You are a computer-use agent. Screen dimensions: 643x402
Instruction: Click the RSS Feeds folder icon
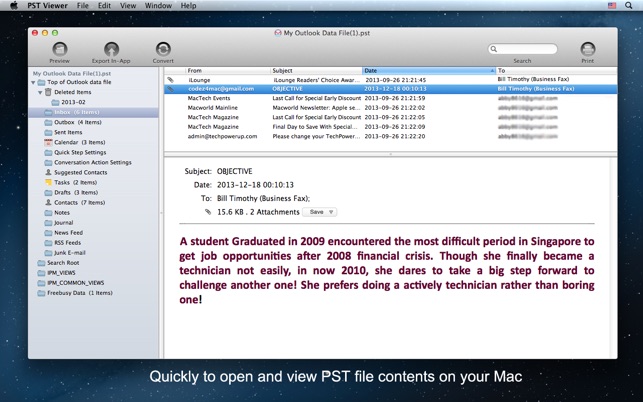(48, 242)
